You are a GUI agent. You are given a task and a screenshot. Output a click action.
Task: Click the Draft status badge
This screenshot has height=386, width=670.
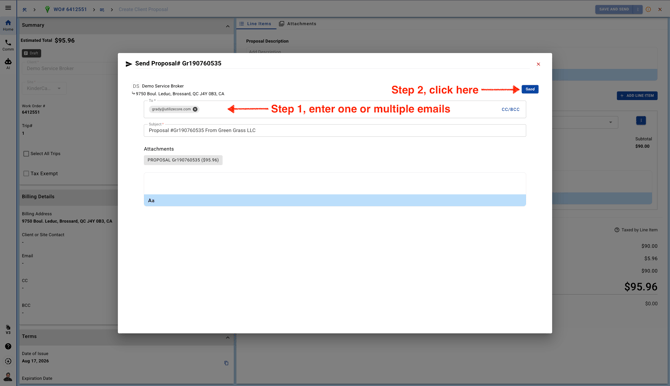tap(32, 53)
